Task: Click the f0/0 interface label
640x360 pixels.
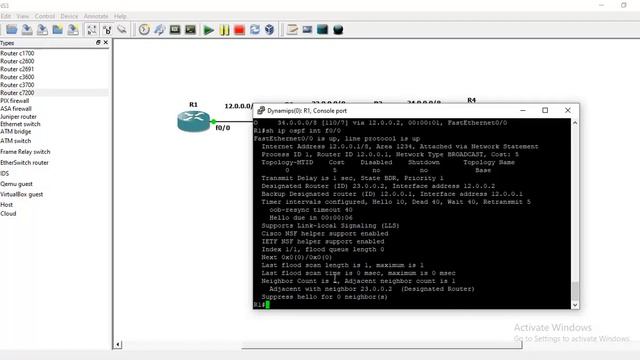Action: [x=222, y=128]
